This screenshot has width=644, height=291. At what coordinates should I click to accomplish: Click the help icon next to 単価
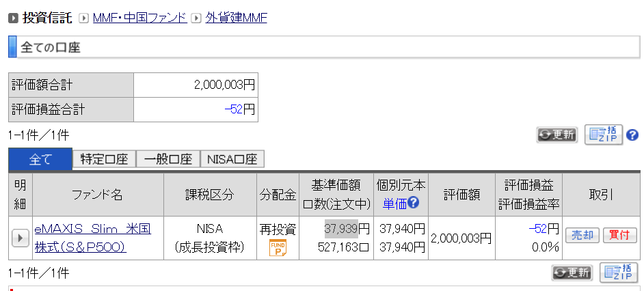pyautogui.click(x=413, y=203)
